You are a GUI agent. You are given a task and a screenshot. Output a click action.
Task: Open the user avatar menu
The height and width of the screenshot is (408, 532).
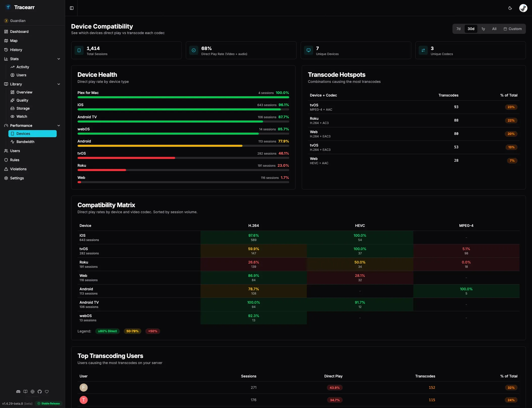pos(523,8)
